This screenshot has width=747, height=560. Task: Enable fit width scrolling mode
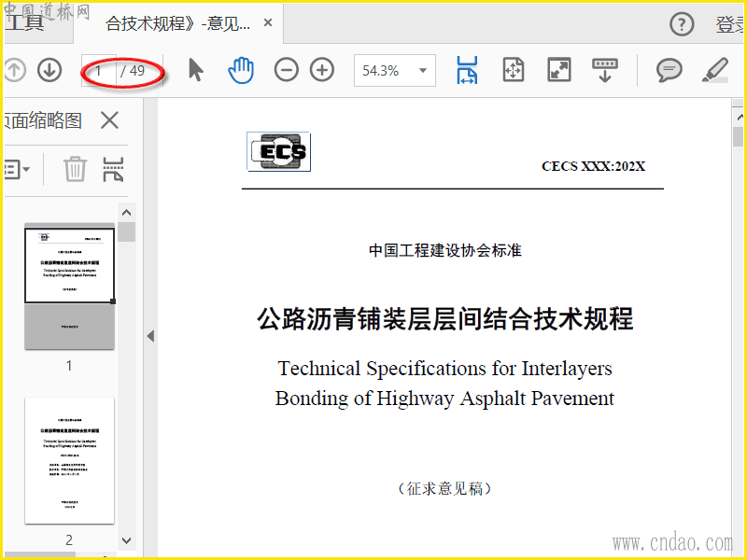coord(467,70)
